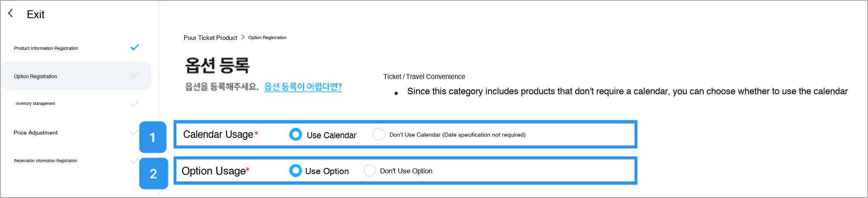Select the Use Calendar radio button
This screenshot has width=868, height=198.
tap(296, 134)
